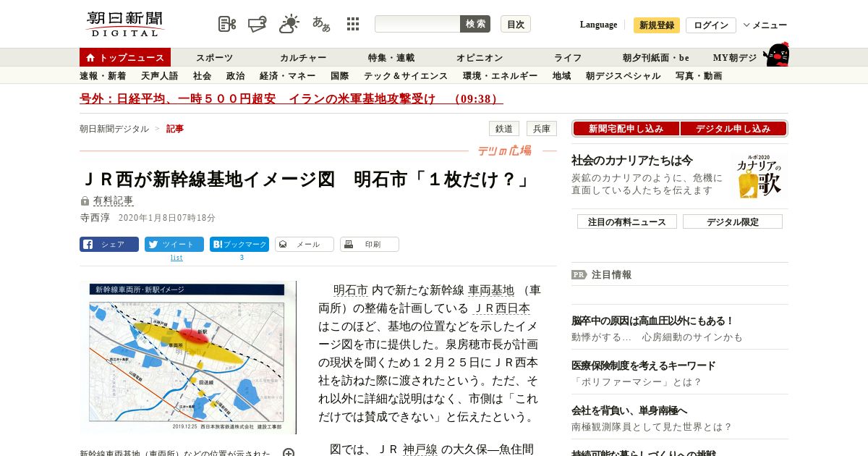The height and width of the screenshot is (456, 868).
Task: Expand the メニュー dropdown
Action: click(x=765, y=25)
